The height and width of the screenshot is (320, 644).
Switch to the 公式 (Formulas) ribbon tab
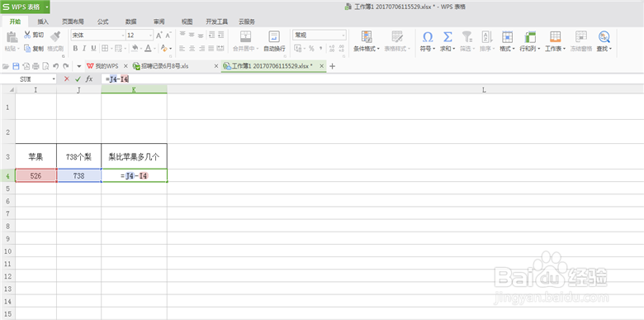click(x=102, y=21)
